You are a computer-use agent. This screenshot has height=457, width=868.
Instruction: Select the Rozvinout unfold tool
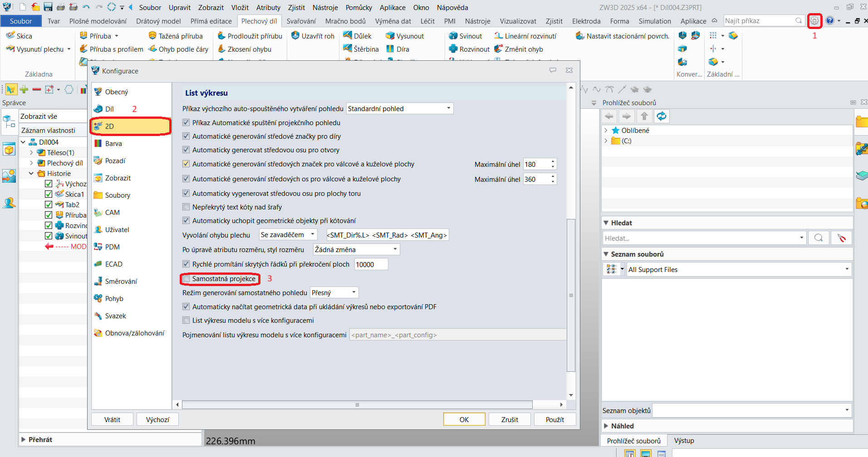(x=469, y=49)
